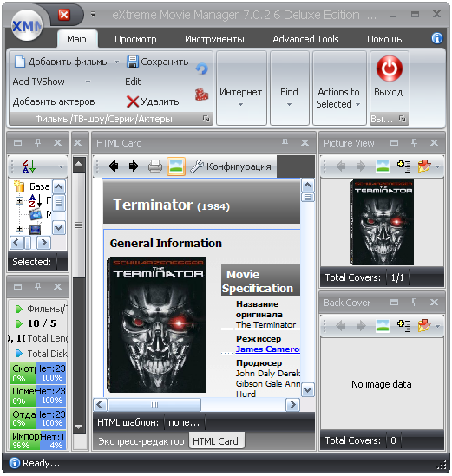This screenshot has width=452, height=476.
Task: Switch to Экспресс-редактор tab
Action: [x=141, y=441]
